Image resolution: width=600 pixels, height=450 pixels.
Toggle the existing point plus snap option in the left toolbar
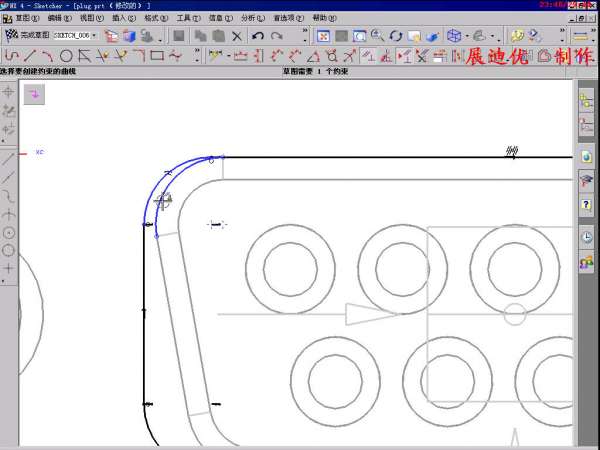(x=8, y=268)
